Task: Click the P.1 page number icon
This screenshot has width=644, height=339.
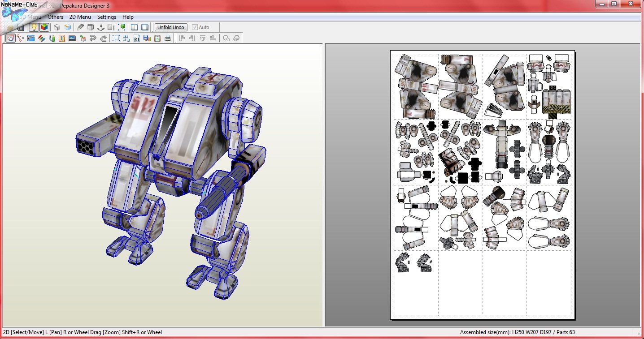Action: coord(137,39)
